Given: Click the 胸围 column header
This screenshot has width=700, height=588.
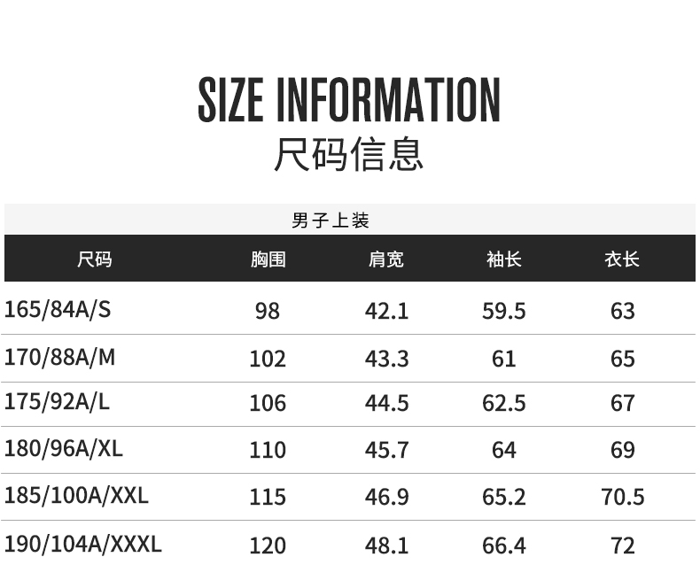Looking at the screenshot, I should pos(268,259).
